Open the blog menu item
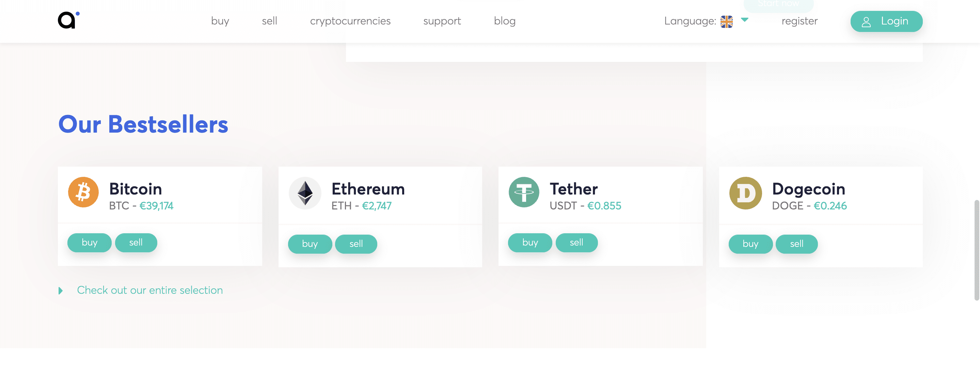980x372 pixels. pos(504,21)
